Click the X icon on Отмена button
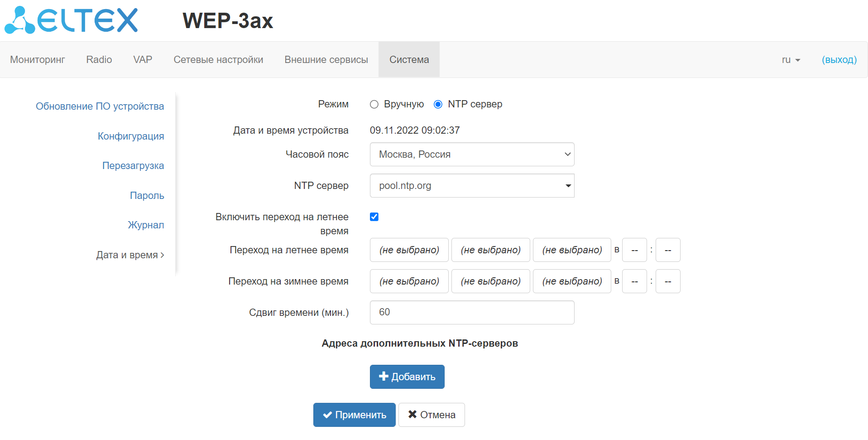 (412, 415)
